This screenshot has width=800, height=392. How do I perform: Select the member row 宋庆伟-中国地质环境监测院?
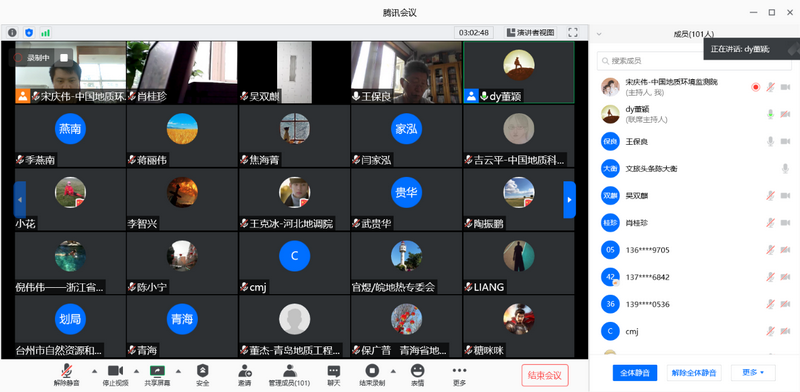pyautogui.click(x=694, y=87)
